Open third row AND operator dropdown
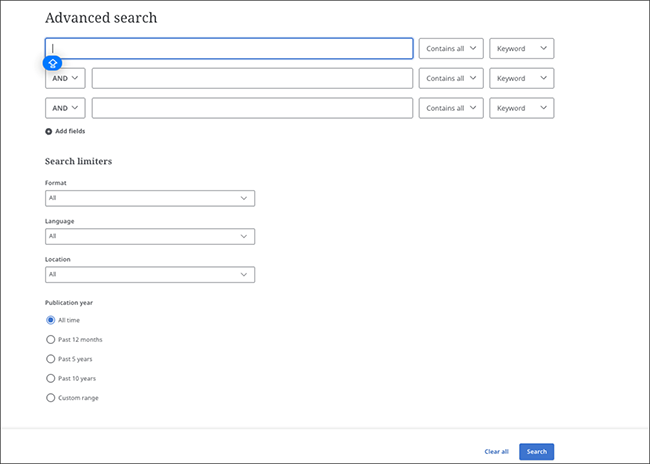The height and width of the screenshot is (464, 650). [x=65, y=108]
